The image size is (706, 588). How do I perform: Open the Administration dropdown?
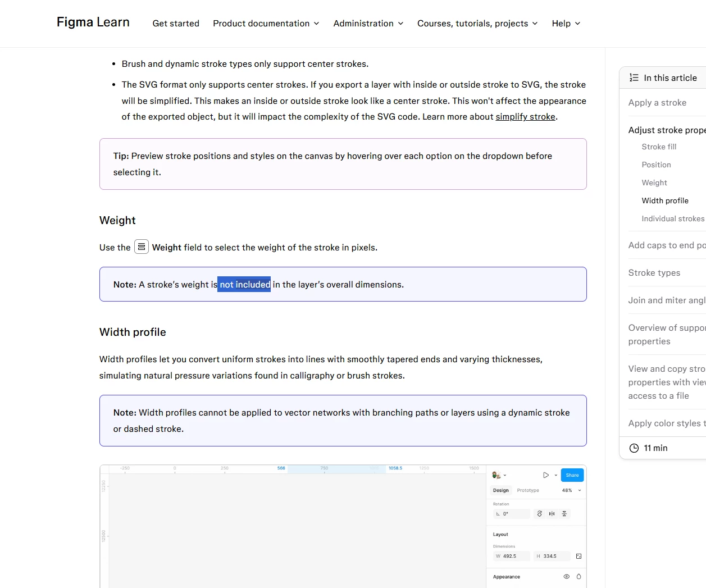(x=368, y=24)
